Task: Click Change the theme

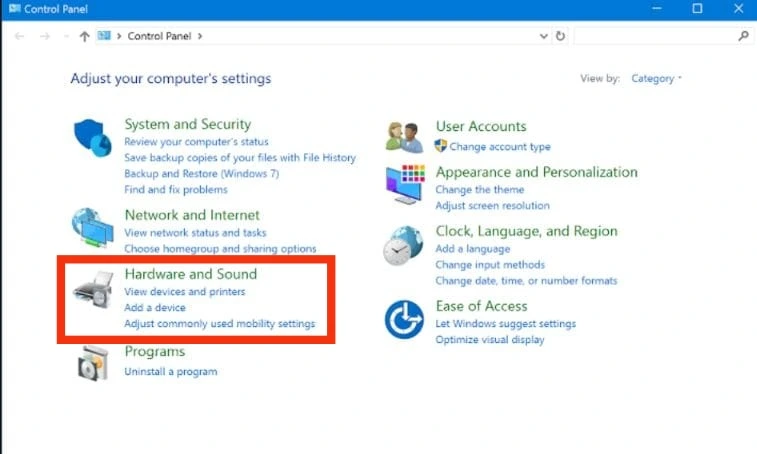Action: pos(479,190)
